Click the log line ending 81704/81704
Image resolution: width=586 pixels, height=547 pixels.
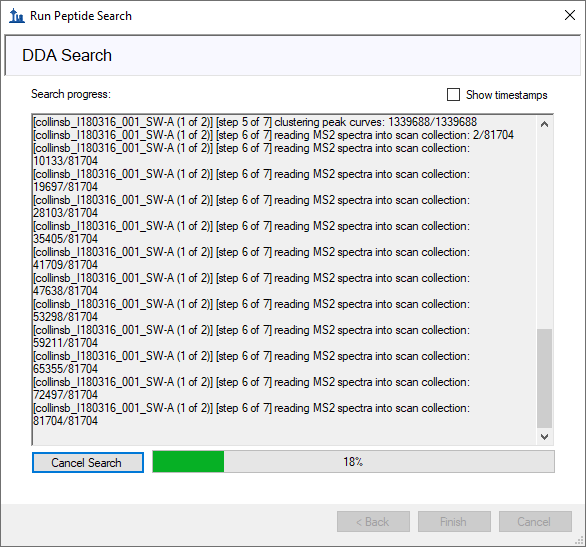(x=252, y=414)
